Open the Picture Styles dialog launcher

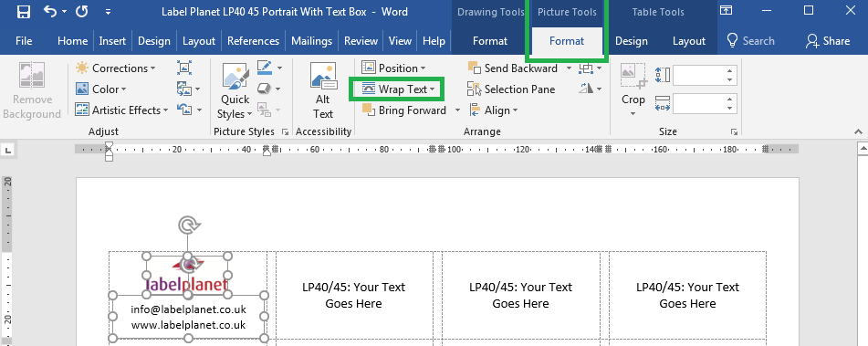click(285, 131)
